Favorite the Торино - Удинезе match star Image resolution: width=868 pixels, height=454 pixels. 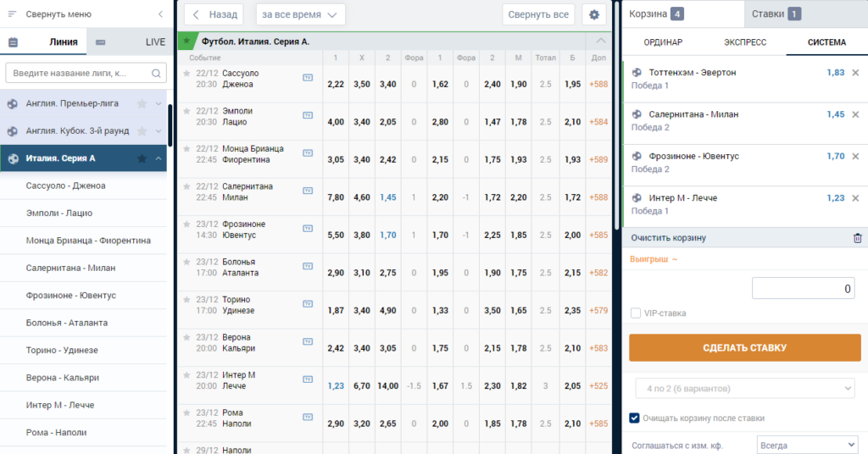[186, 299]
